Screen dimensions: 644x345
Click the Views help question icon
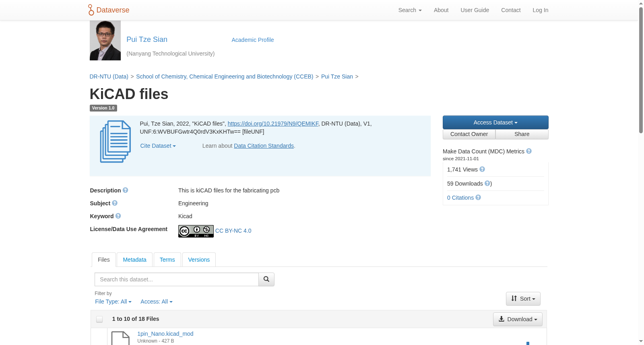(x=482, y=169)
